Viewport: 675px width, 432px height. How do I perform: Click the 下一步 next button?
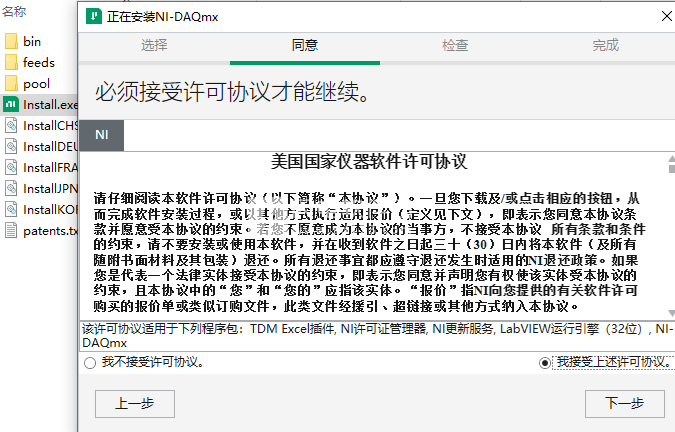625,404
